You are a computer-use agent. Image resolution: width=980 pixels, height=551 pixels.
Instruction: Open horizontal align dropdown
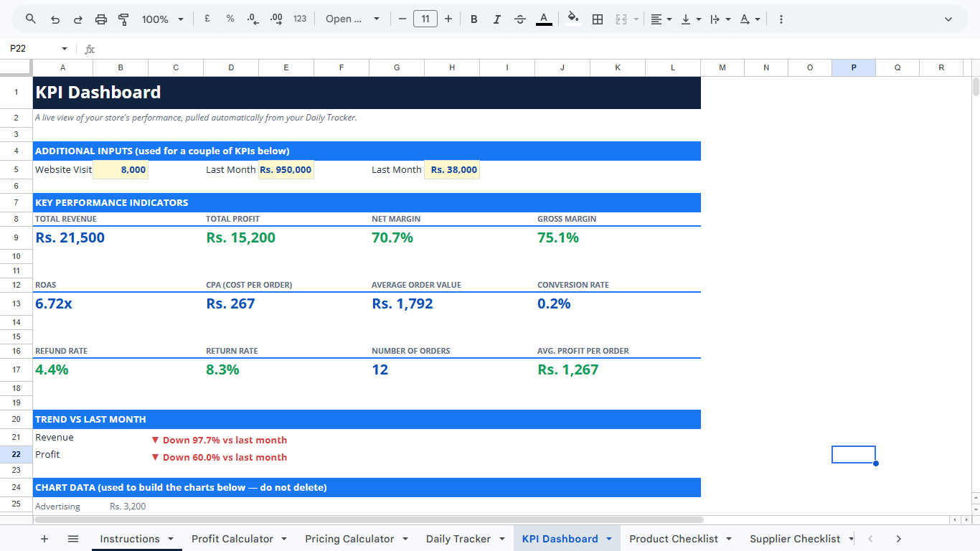pos(661,19)
